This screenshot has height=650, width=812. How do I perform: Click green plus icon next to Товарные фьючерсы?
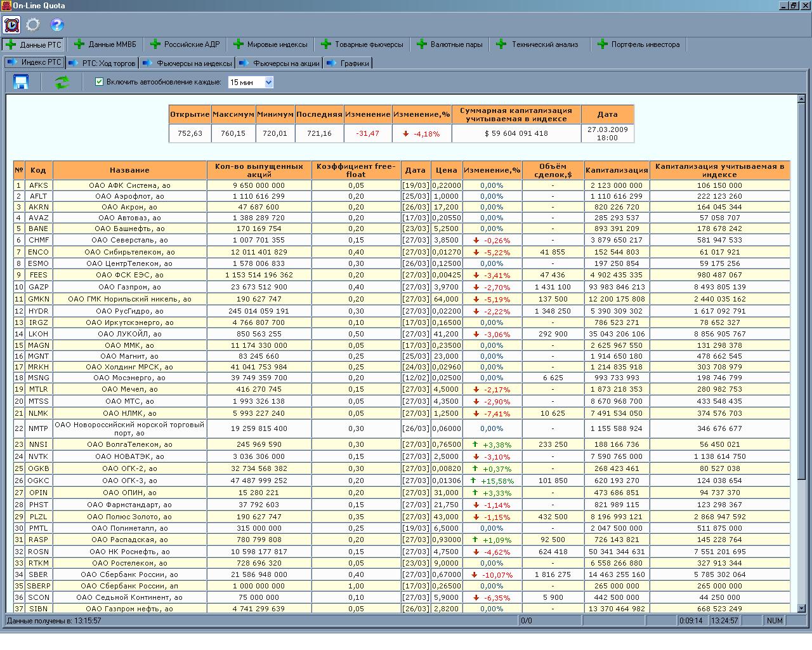tap(326, 44)
